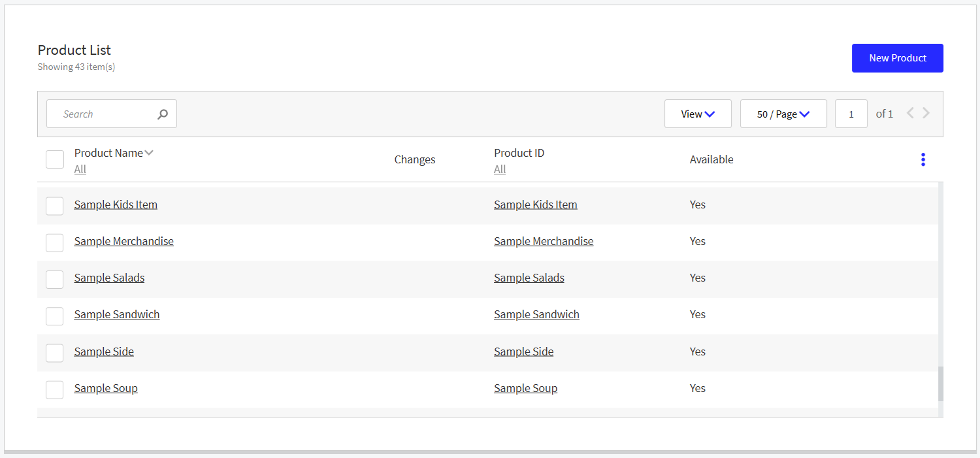Open the column options three-dot menu
Screen dimensions: 980x458
pos(923,159)
